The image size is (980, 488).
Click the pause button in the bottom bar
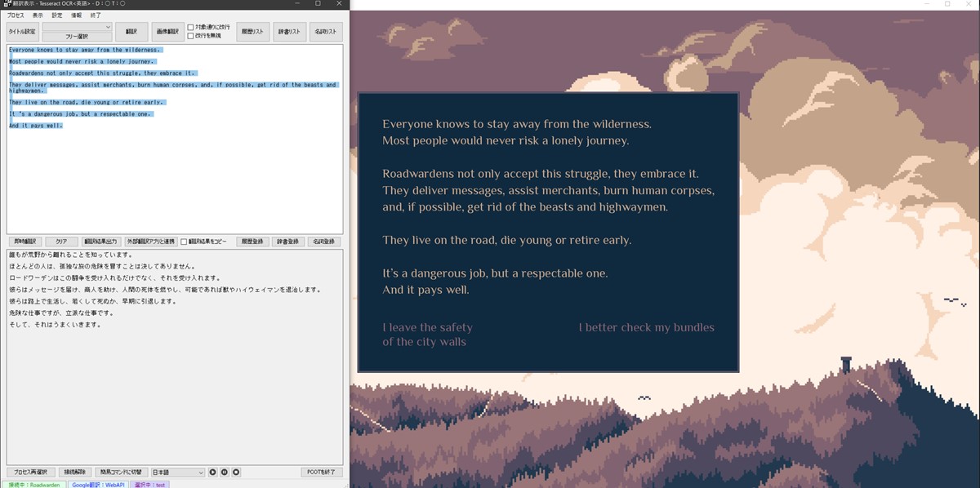[225, 472]
